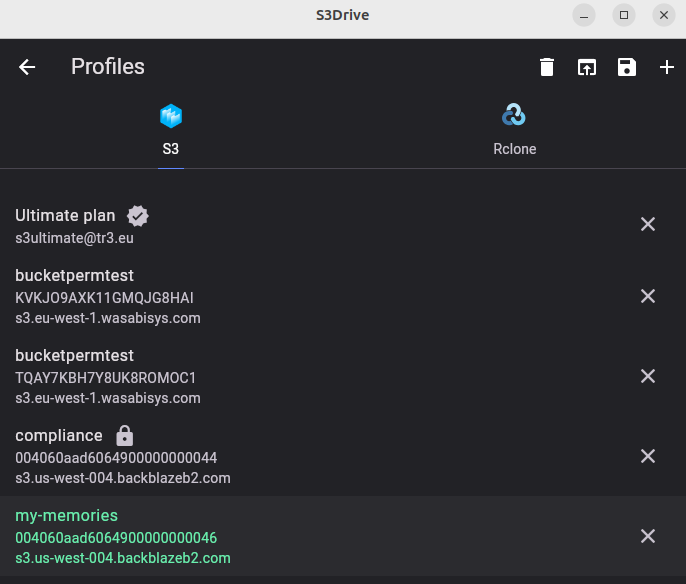Save profiles with the floppy disk icon
Image resolution: width=686 pixels, height=584 pixels.
point(626,67)
